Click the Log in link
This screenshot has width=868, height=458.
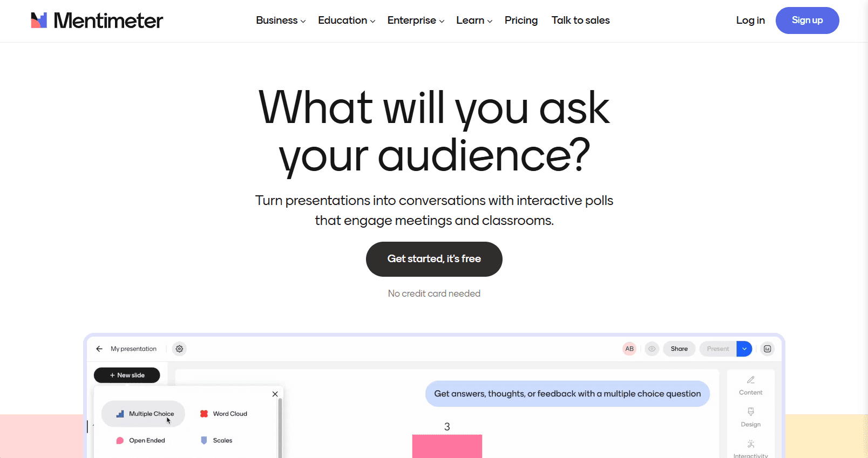750,20
